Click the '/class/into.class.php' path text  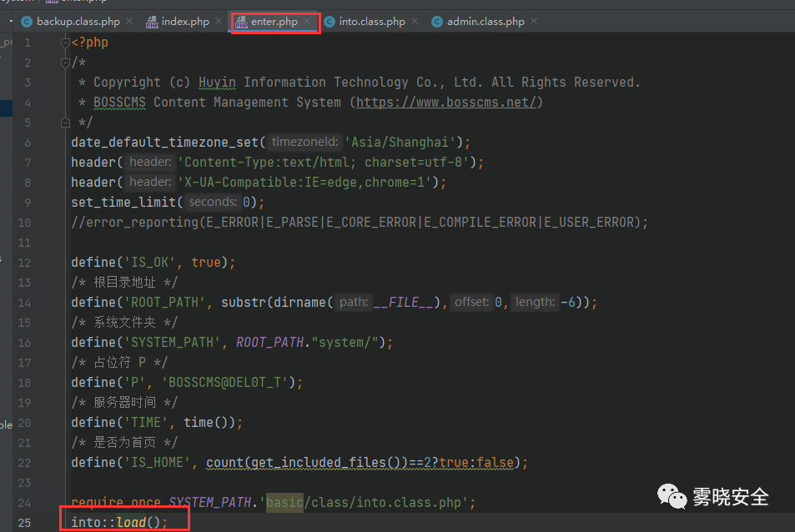click(x=386, y=503)
